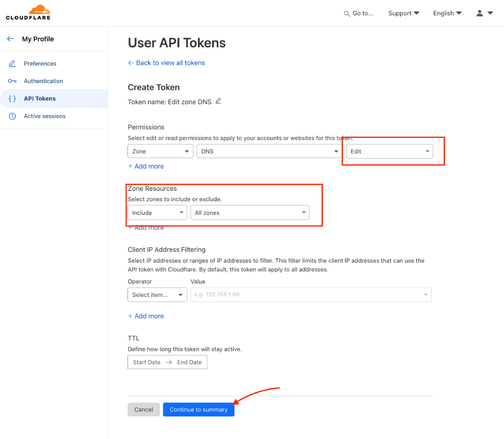
Task: Select API Tokens sidebar item
Action: [54, 99]
